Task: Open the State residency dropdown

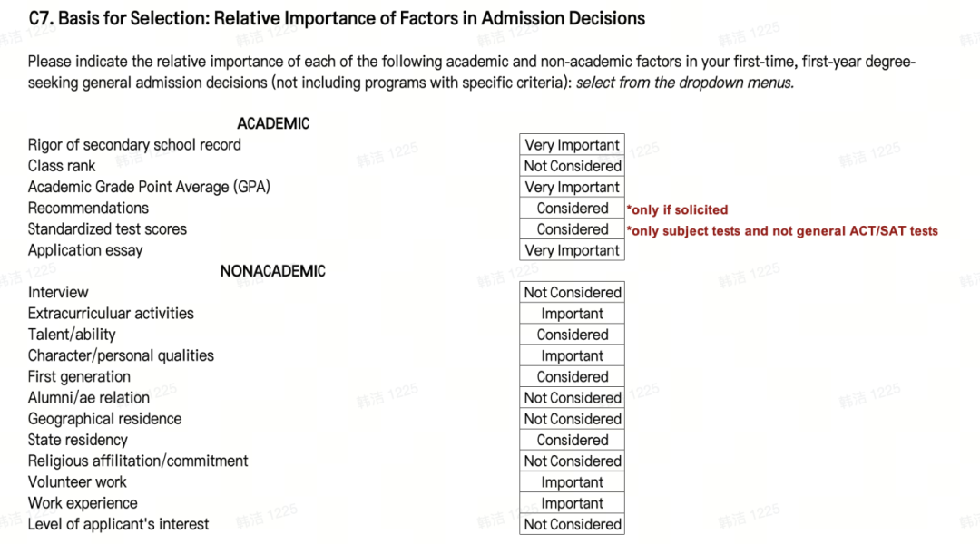Action: point(572,441)
